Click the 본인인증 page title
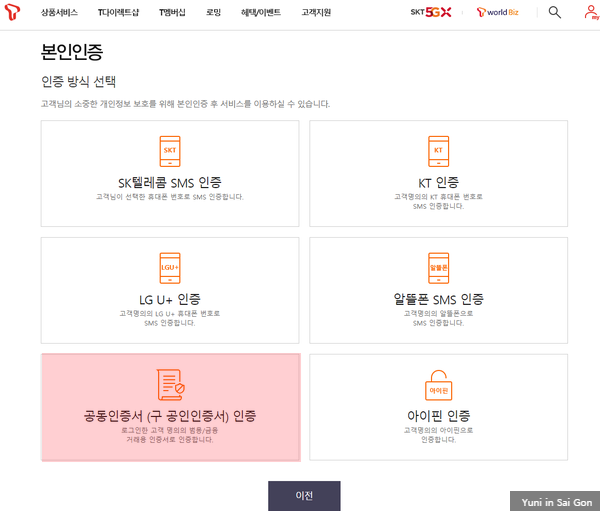Viewport: 600px width, 511px height. tap(72, 52)
